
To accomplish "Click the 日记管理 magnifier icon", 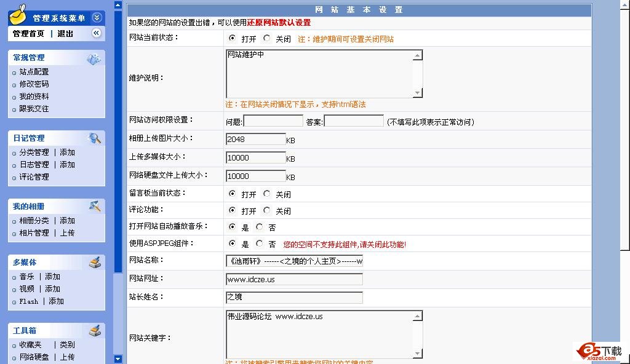I will click(x=95, y=138).
